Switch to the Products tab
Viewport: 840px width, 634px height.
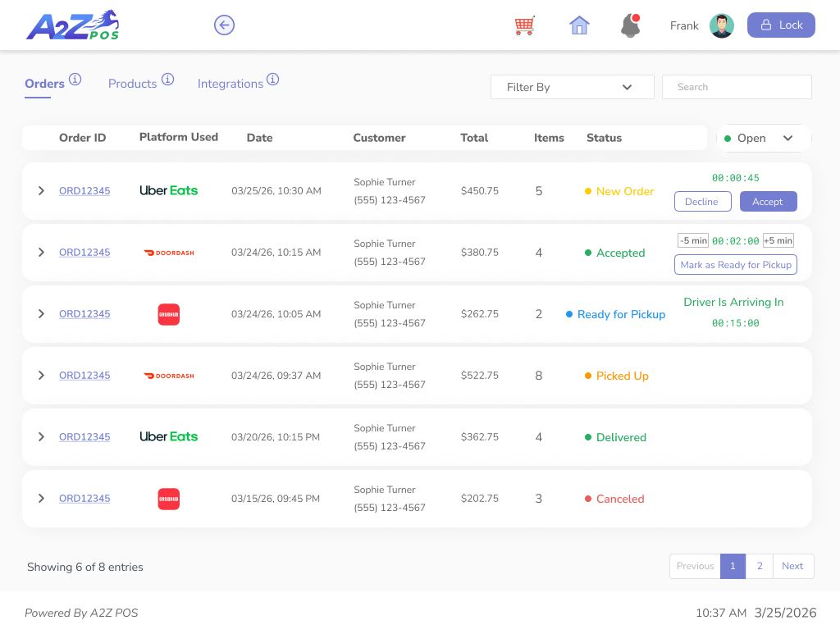132,84
